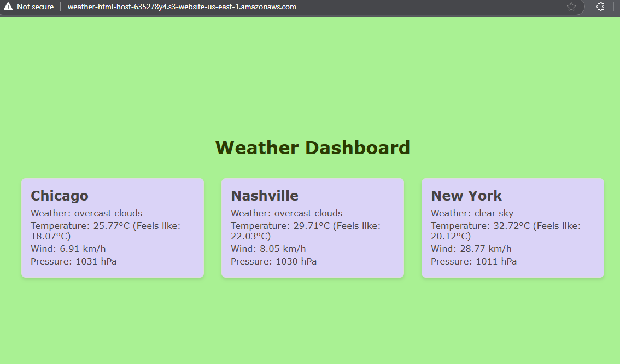Select the address bar URL
620x364 pixels.
pyautogui.click(x=181, y=7)
